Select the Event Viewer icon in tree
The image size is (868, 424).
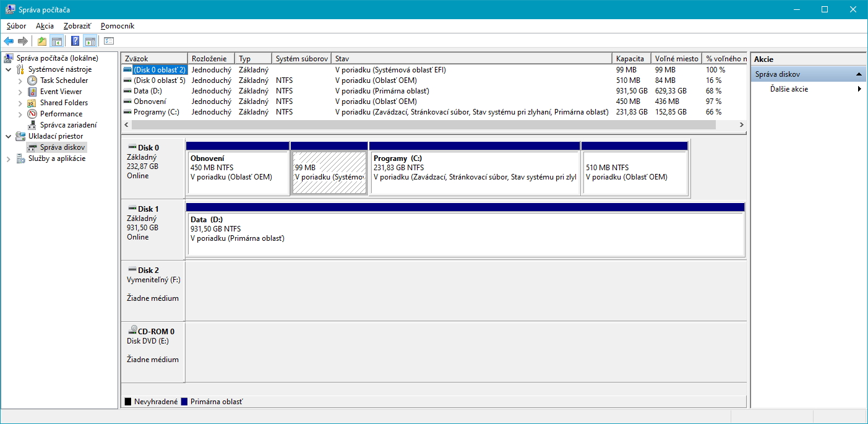click(32, 92)
